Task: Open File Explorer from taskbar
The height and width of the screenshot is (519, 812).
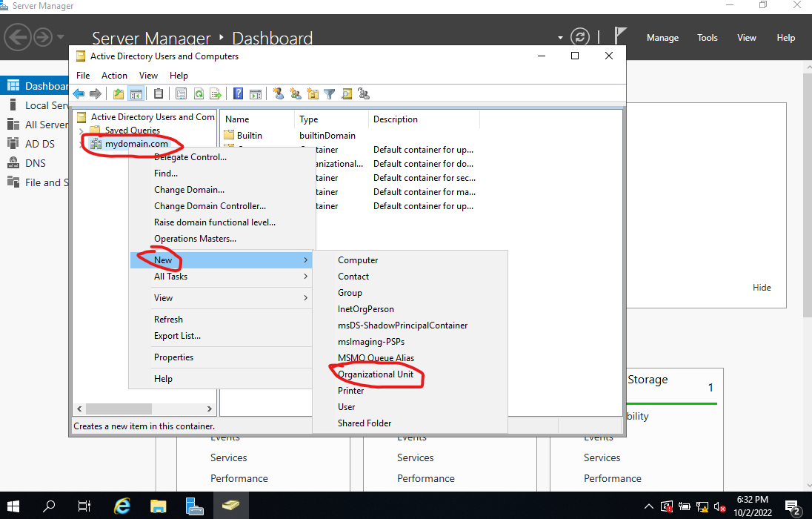Action: tap(159, 506)
